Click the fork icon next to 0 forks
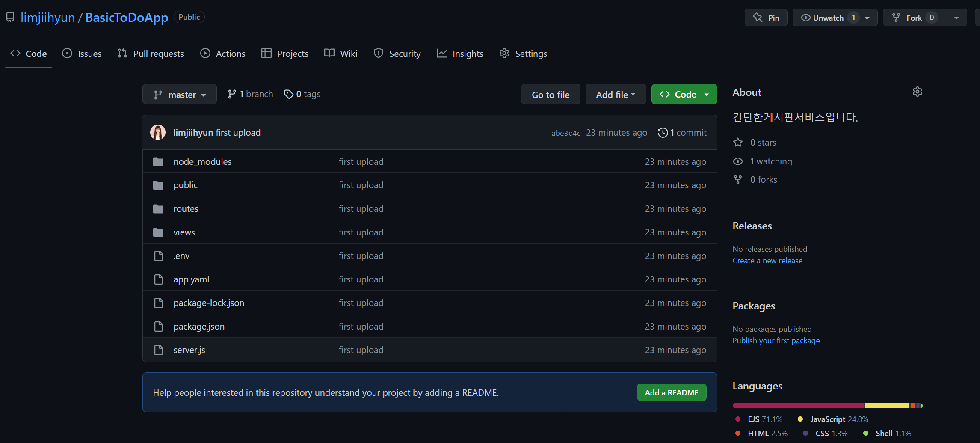 point(738,180)
